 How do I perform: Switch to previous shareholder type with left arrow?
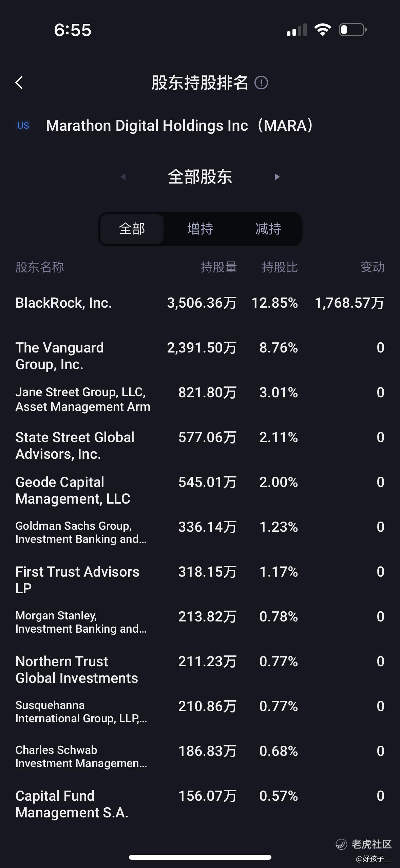(x=123, y=177)
